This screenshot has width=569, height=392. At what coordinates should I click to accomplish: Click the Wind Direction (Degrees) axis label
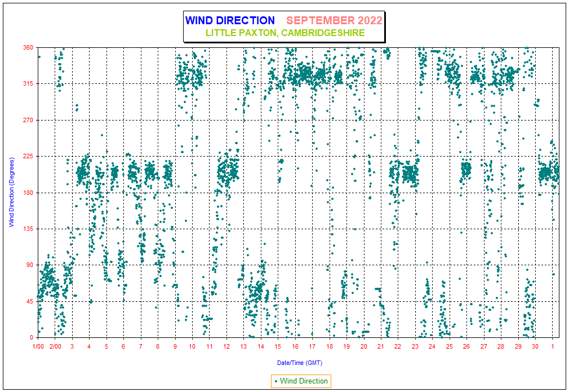[11, 192]
